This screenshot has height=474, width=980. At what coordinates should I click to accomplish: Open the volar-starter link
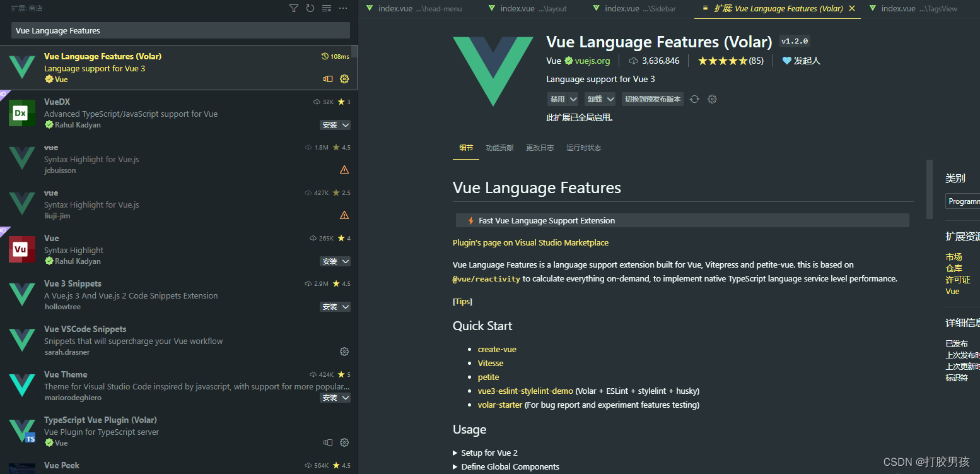point(500,405)
